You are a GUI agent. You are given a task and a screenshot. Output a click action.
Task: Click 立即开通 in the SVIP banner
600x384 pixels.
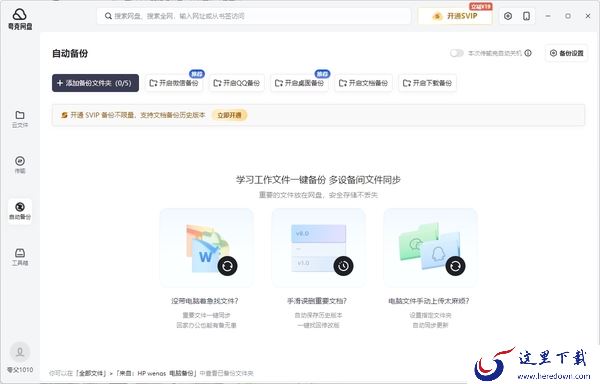229,115
